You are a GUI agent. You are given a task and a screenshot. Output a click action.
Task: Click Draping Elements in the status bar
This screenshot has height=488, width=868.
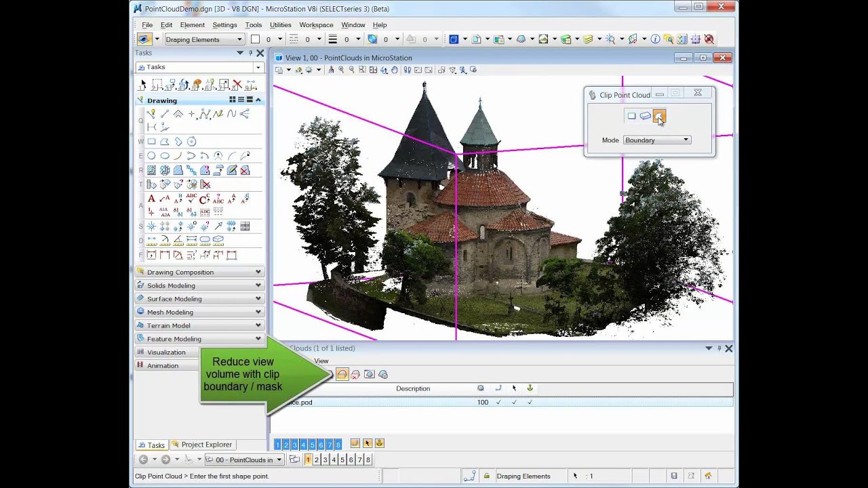tap(523, 476)
